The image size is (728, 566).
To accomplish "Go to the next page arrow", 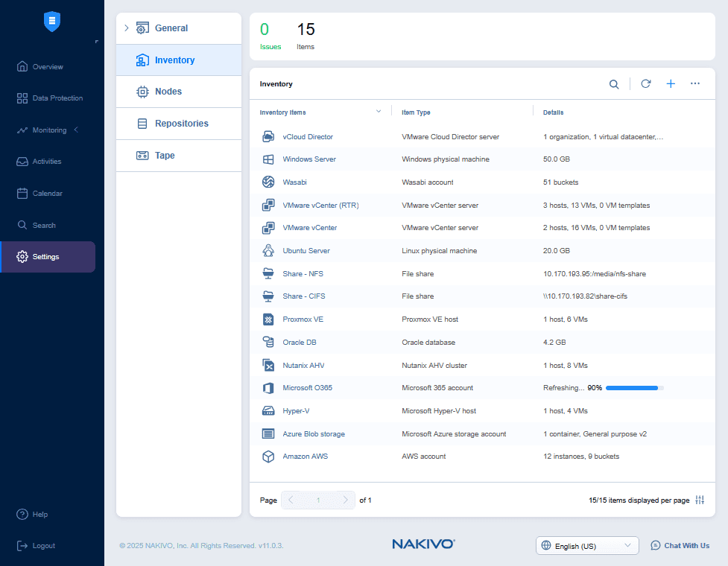I will (345, 500).
